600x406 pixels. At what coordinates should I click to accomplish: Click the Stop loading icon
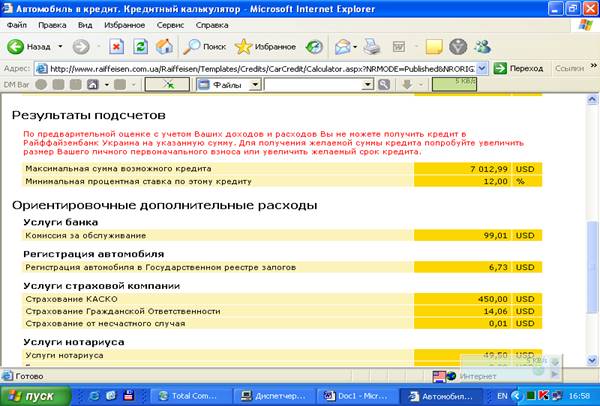click(117, 46)
